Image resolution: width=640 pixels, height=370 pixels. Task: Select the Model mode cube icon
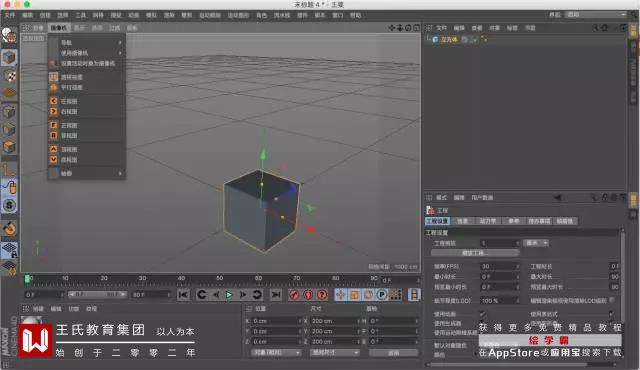pyautogui.click(x=9, y=58)
